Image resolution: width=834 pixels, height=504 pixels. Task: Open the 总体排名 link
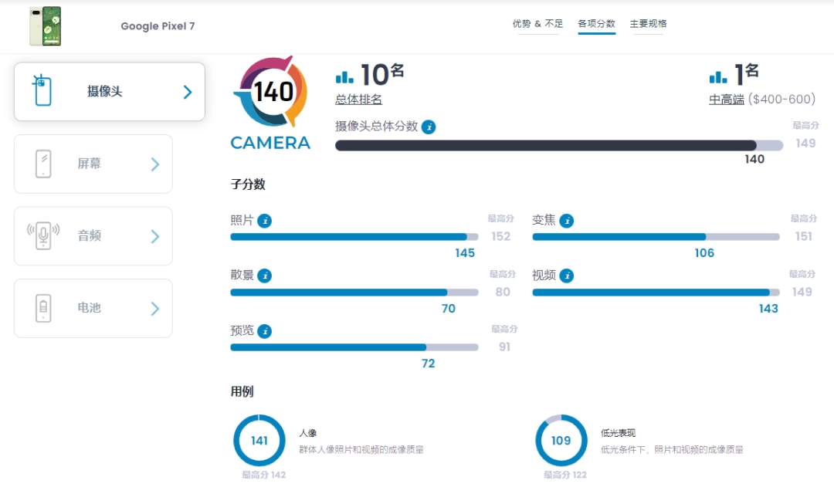(358, 100)
